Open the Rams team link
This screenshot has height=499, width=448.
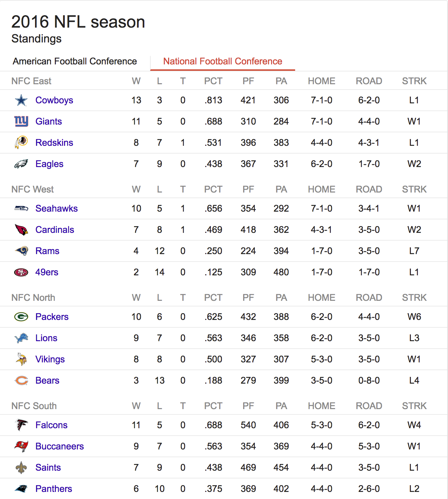(47, 251)
